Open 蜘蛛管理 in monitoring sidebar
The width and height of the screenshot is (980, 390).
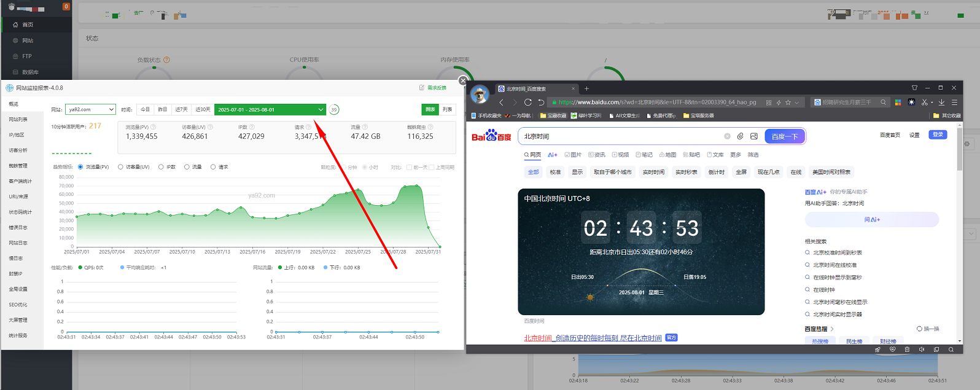(18, 166)
